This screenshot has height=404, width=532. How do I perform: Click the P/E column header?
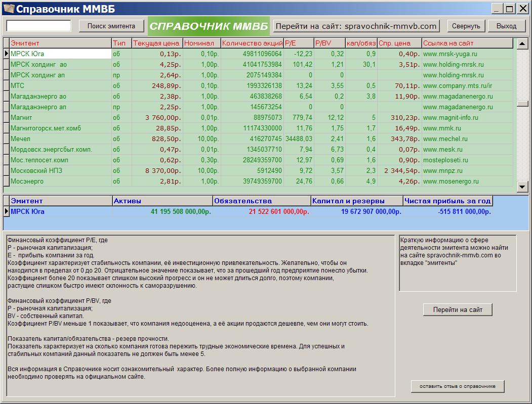(299, 43)
